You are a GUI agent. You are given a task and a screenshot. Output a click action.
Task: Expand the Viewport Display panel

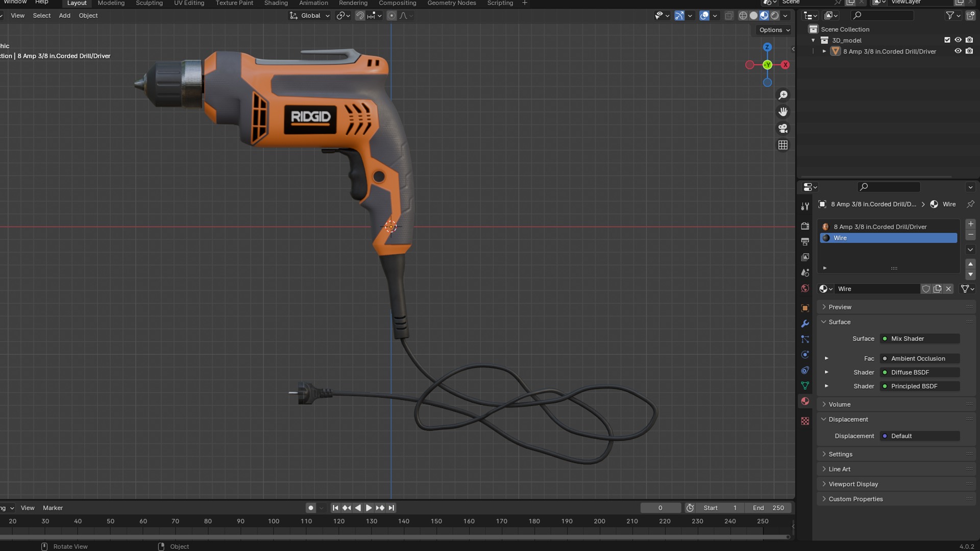(x=853, y=484)
